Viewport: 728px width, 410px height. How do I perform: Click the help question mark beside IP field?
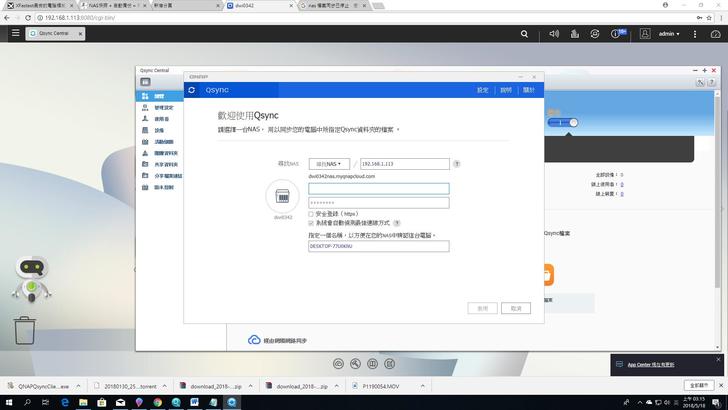pyautogui.click(x=457, y=163)
